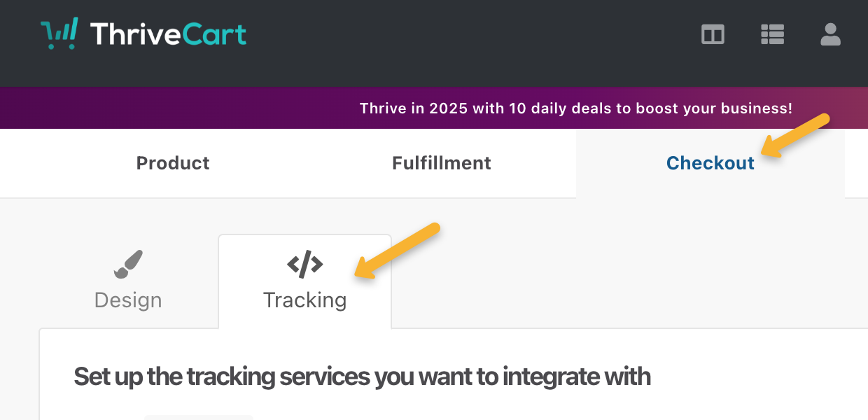
Task: Open the Design sub-tab label
Action: point(128,300)
